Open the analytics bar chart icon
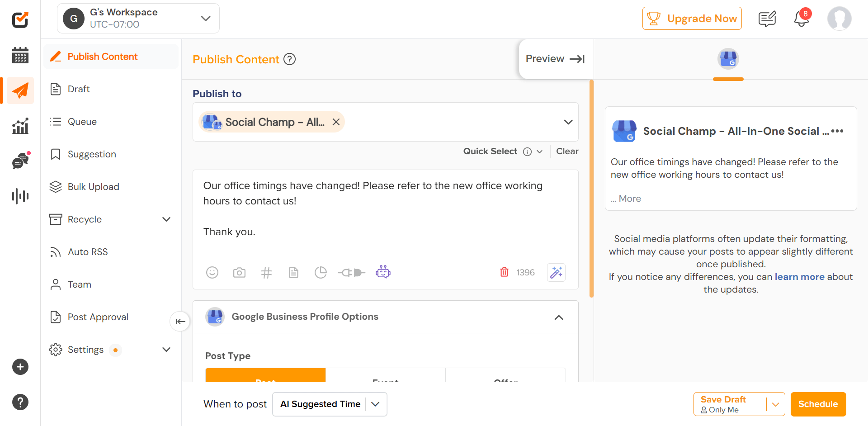The width and height of the screenshot is (868, 426). pyautogui.click(x=20, y=126)
